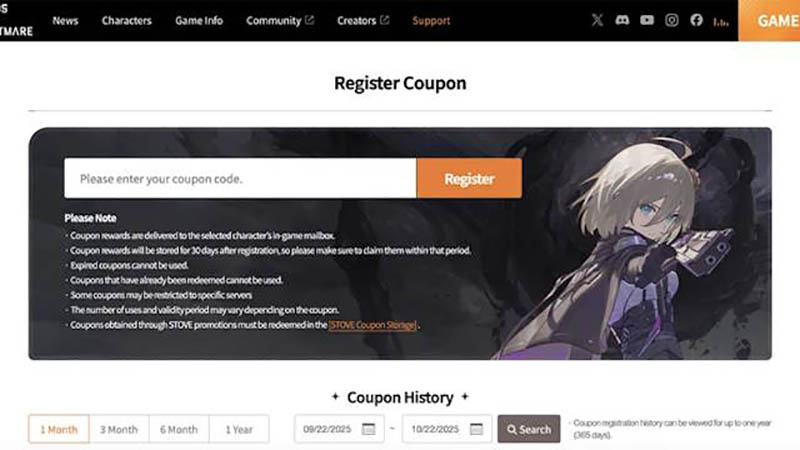Select the 3 Month history range
This screenshot has height=450, width=800.
click(x=119, y=429)
